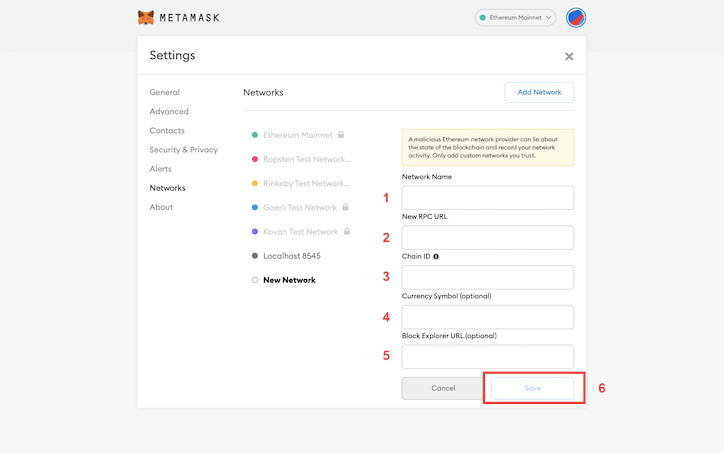Open the account avatar menu
This screenshot has height=453, width=724.
(576, 18)
